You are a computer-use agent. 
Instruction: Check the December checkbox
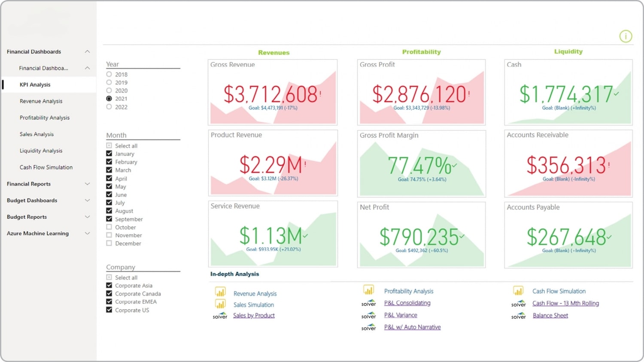[109, 243]
